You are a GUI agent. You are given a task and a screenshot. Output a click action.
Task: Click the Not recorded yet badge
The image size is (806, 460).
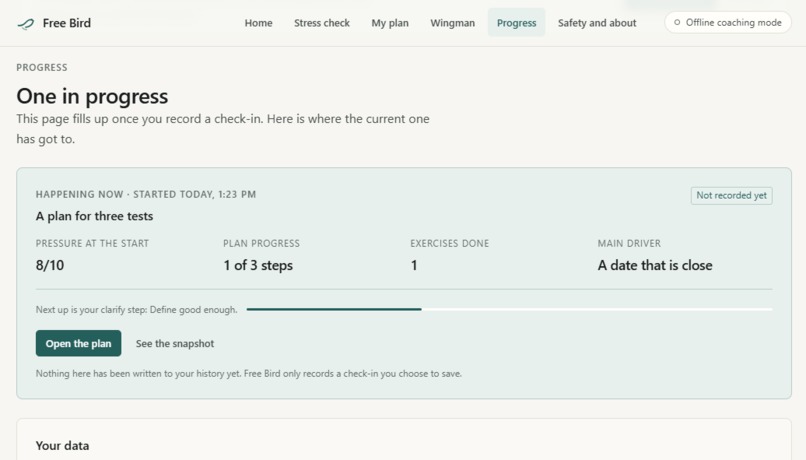tap(731, 195)
